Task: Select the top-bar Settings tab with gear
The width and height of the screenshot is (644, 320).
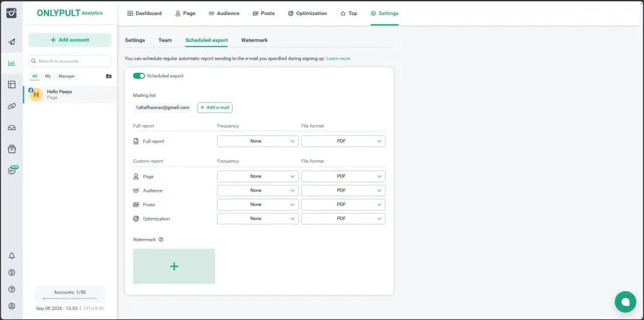Action: tap(384, 13)
